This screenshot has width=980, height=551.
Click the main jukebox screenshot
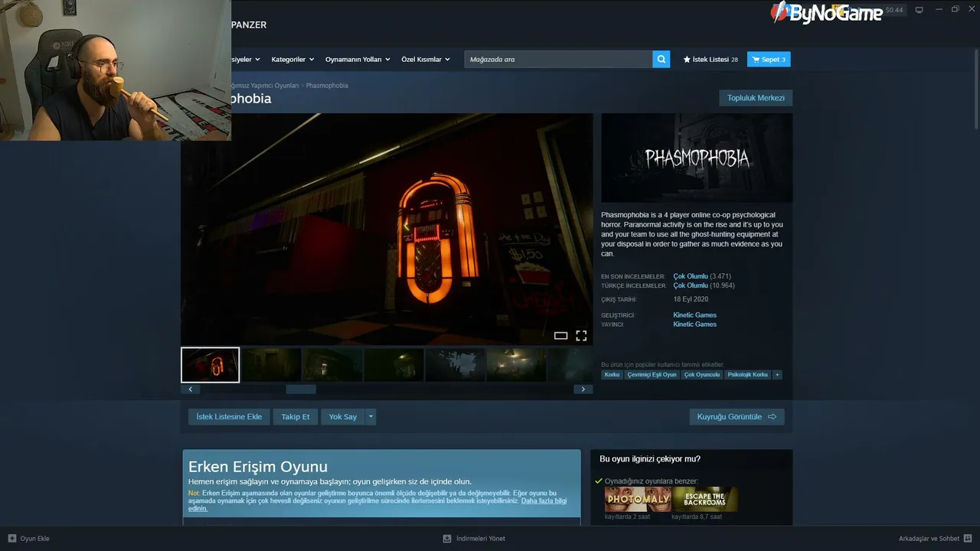click(387, 229)
